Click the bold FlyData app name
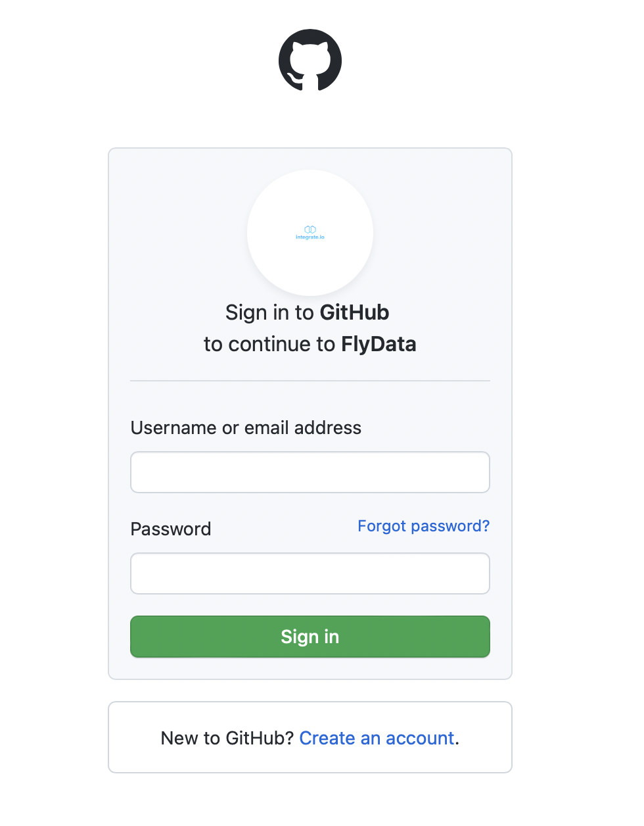Screen dimensions: 644x826 [379, 344]
